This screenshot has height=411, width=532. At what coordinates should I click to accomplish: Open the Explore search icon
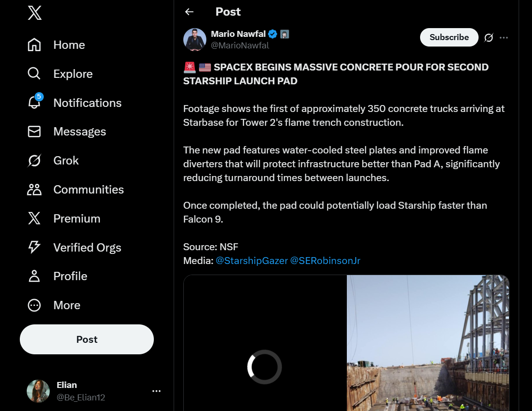34,74
